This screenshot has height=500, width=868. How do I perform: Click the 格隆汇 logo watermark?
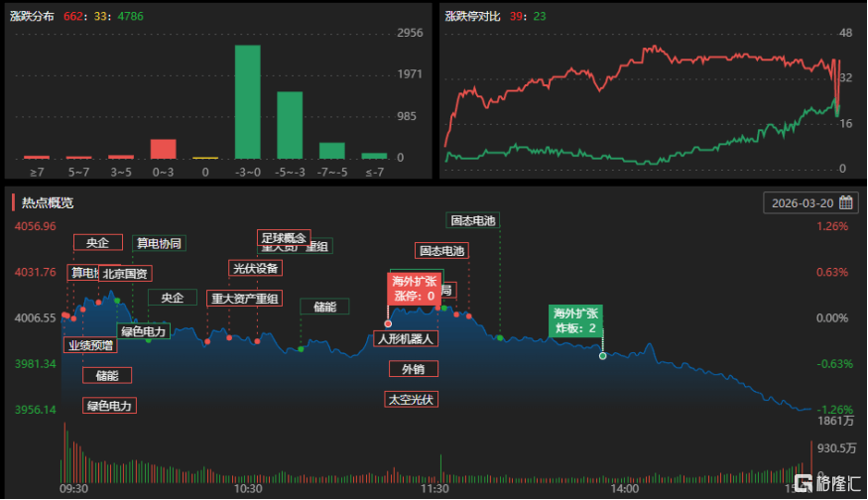827,483
